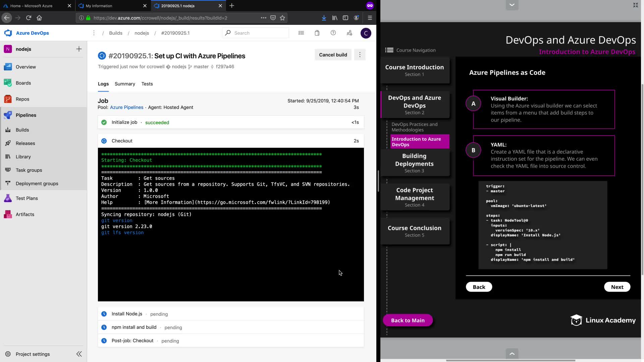The width and height of the screenshot is (644, 362).
Task: Click the user settings icon in header
Action: pos(349,33)
